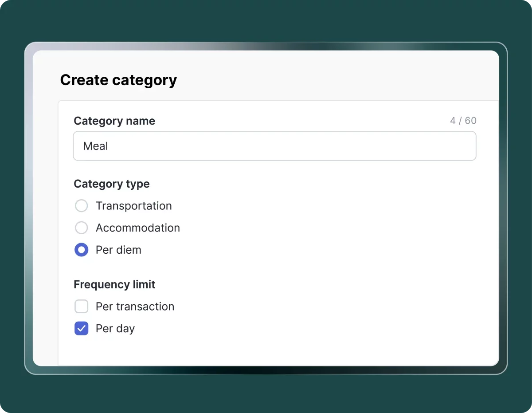Select the Per diem radio button
Image resolution: width=532 pixels, height=413 pixels.
[81, 250]
